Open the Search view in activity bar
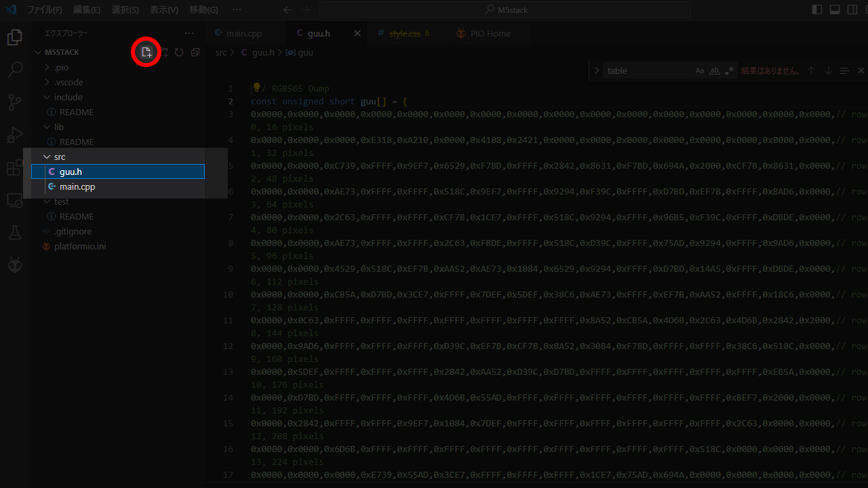This screenshot has width=868, height=488. [x=14, y=70]
